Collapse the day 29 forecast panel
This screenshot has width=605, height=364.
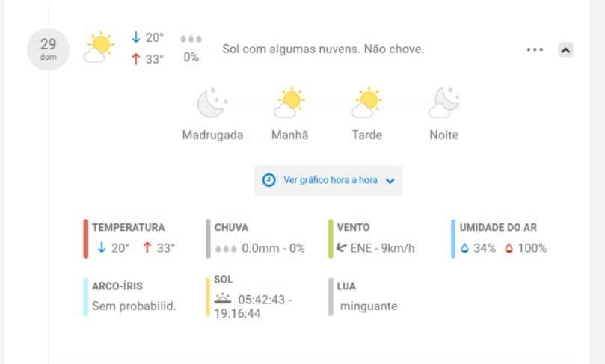[x=565, y=50]
